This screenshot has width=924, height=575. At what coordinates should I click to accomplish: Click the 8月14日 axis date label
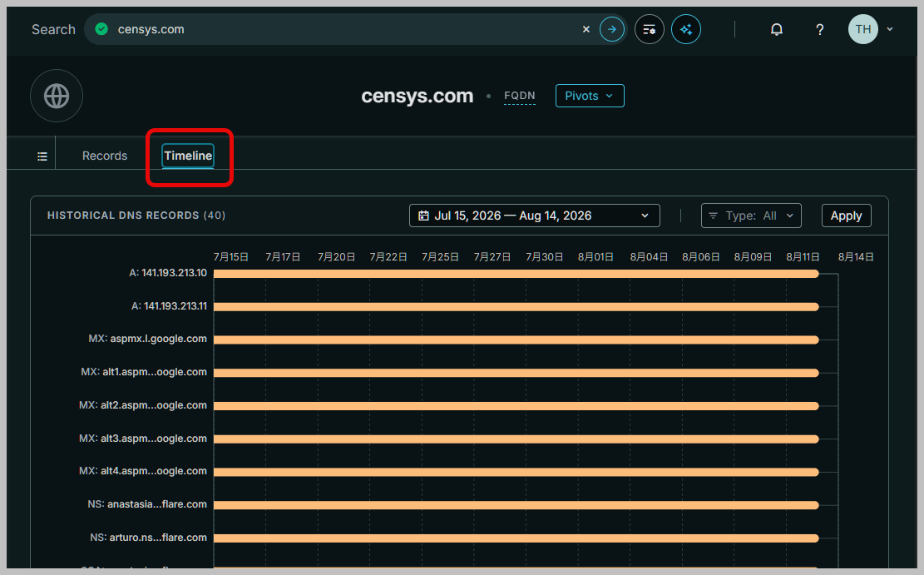(x=856, y=257)
